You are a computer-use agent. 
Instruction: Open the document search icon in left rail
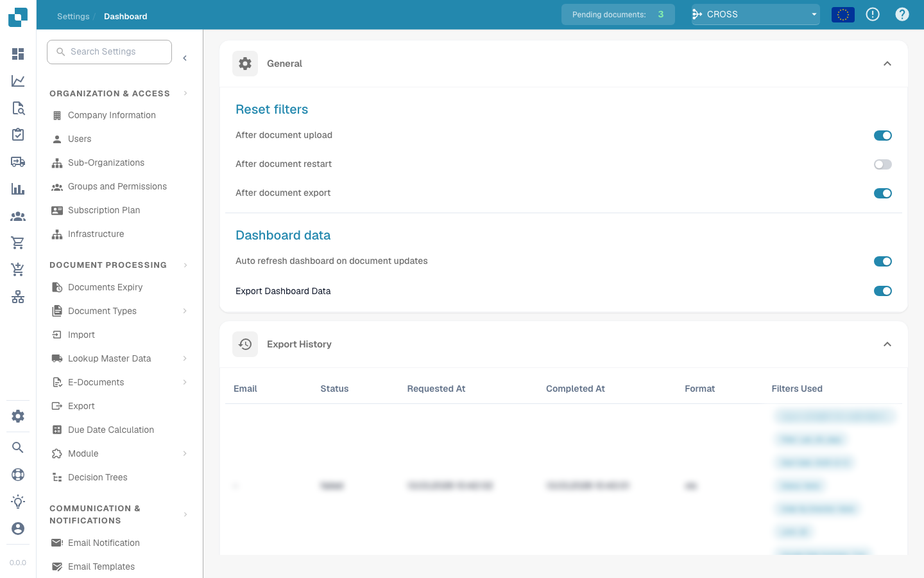(18, 108)
